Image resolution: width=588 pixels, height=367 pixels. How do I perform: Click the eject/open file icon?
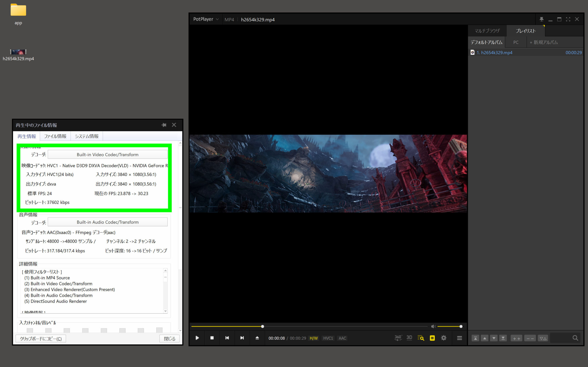tap(257, 338)
